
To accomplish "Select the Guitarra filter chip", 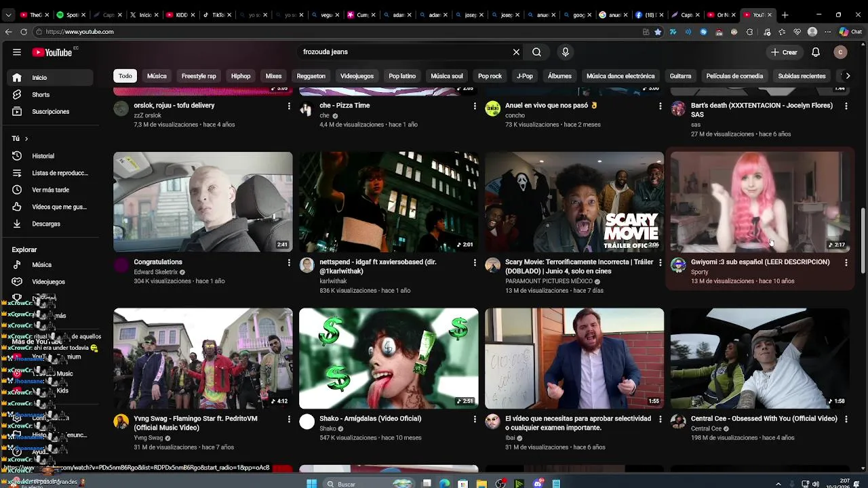I will pyautogui.click(x=680, y=76).
